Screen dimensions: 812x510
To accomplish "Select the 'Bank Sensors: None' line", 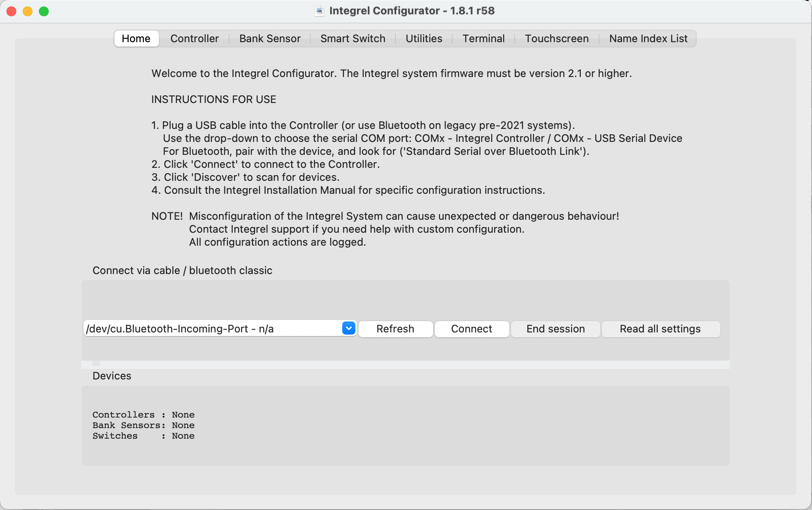I will [144, 425].
